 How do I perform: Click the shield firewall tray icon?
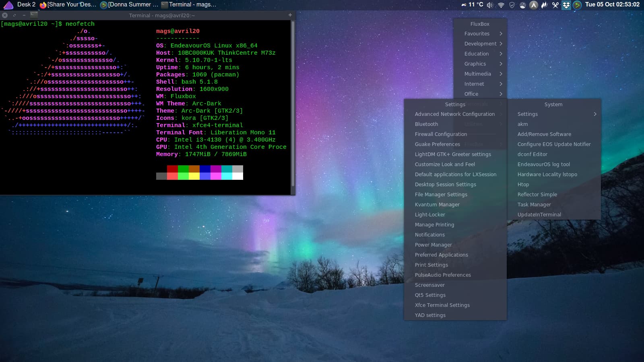click(512, 5)
